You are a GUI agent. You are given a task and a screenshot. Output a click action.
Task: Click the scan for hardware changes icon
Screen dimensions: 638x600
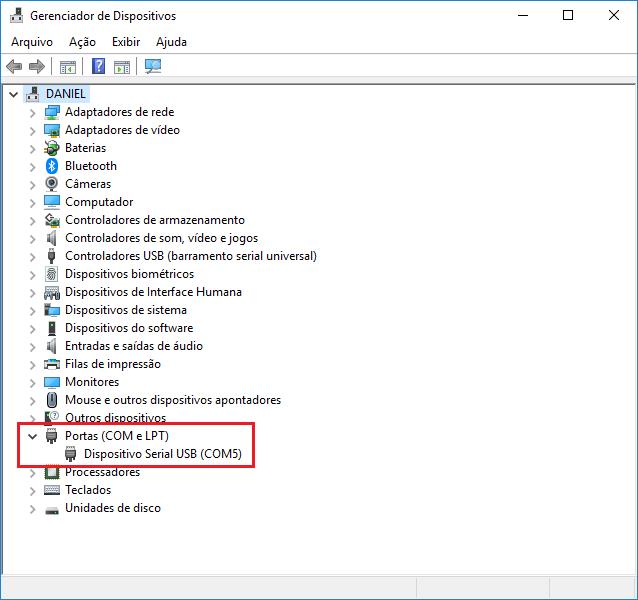coord(153,66)
